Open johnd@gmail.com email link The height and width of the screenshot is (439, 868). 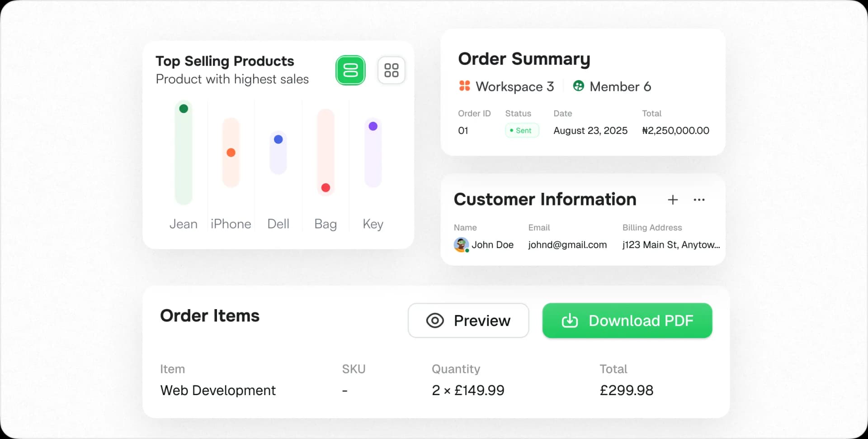coord(567,245)
